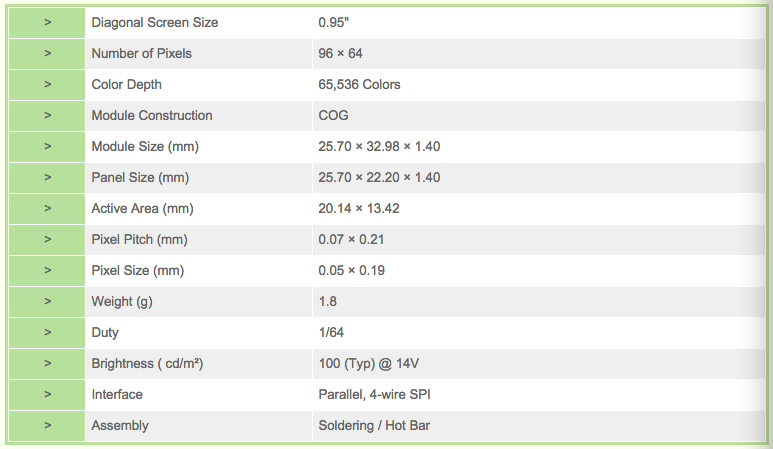Click the arrow beside Diagonal Screen Size
The height and width of the screenshot is (449, 773).
coord(47,22)
